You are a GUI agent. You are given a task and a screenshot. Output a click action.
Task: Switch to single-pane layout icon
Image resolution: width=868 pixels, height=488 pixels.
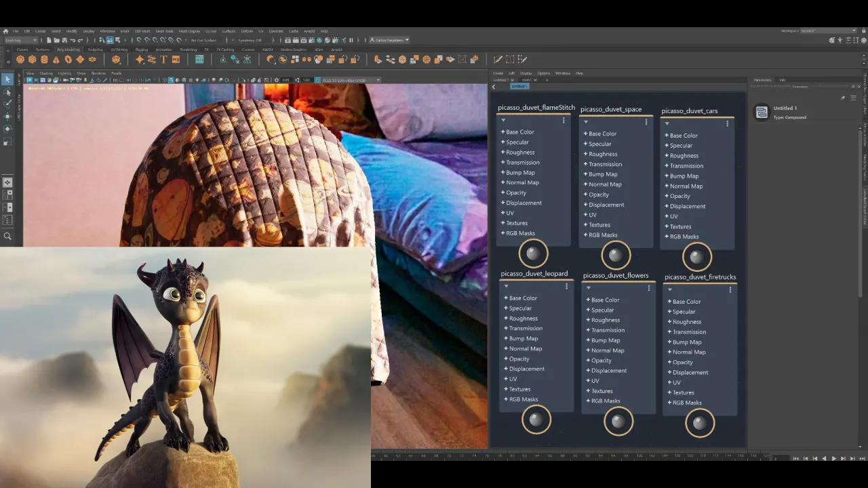tap(7, 182)
